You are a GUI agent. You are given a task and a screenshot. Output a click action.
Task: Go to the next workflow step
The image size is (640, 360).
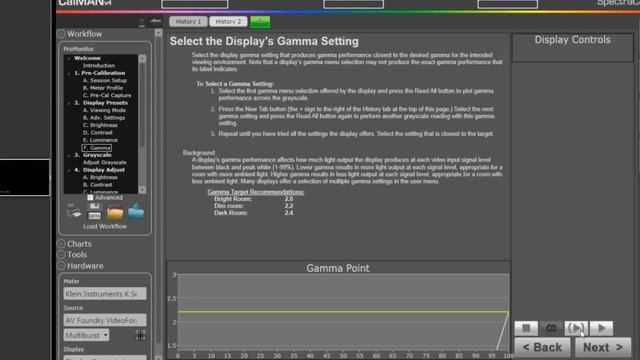(603, 347)
